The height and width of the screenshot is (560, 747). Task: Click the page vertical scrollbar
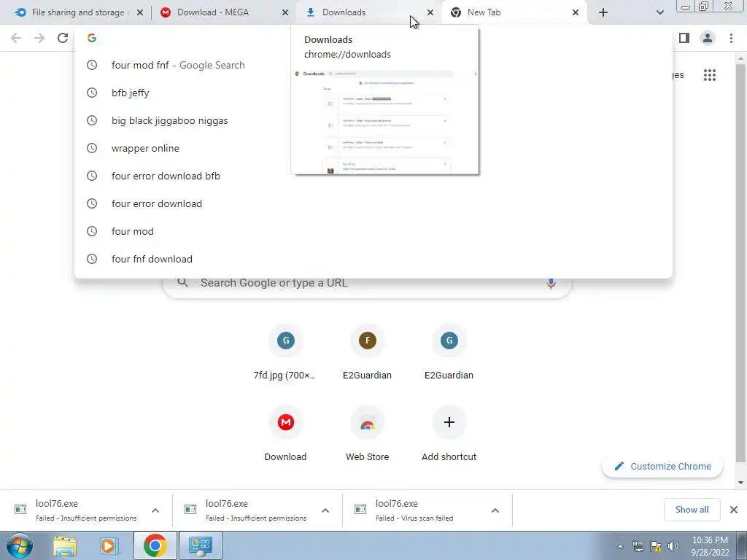click(740, 262)
